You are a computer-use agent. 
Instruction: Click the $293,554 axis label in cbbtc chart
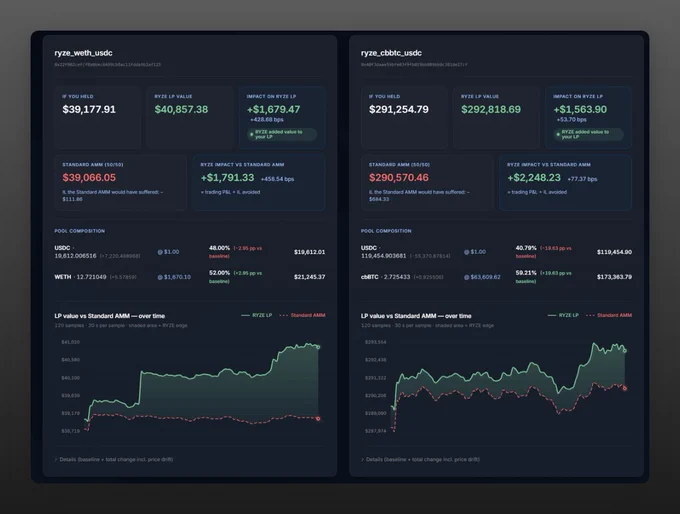pos(376,342)
